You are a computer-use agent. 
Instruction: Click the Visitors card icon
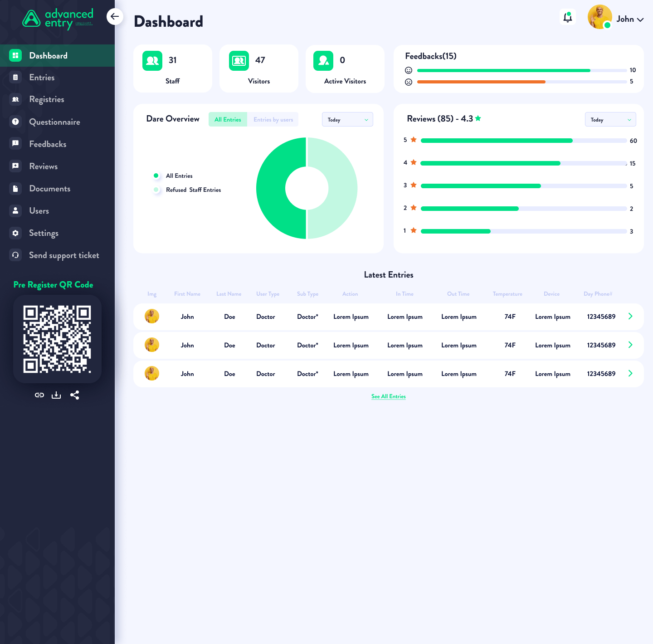click(239, 61)
